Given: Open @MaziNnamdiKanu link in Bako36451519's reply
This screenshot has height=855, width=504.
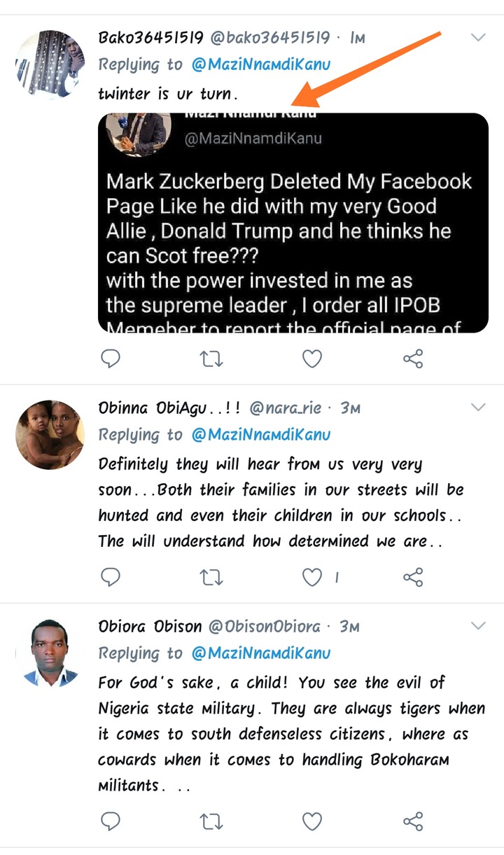Looking at the screenshot, I should (260, 64).
